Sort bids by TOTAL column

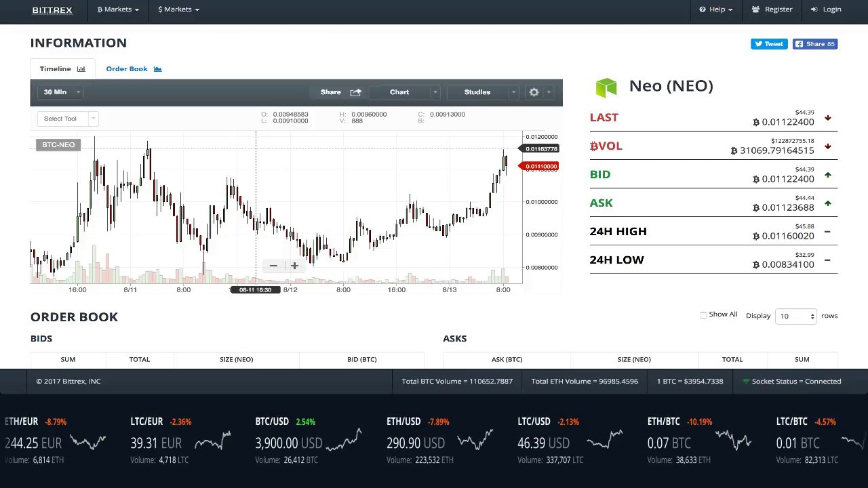(140, 359)
